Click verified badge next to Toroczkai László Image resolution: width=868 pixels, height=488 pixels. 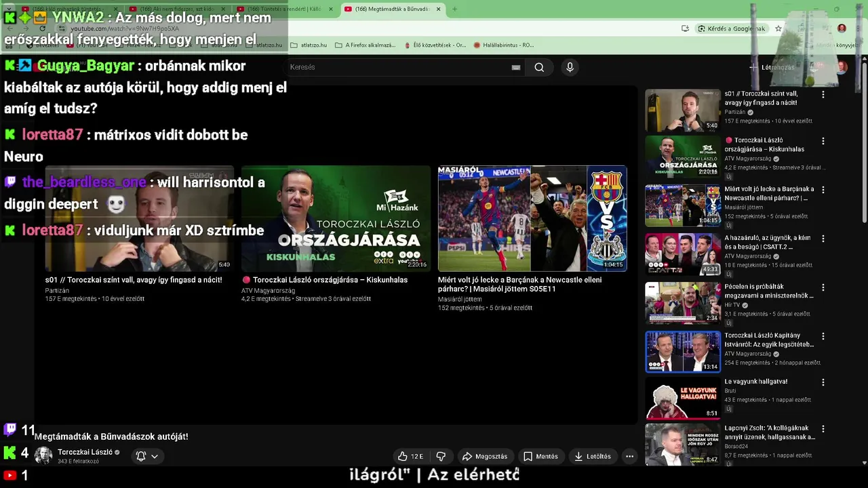117,452
